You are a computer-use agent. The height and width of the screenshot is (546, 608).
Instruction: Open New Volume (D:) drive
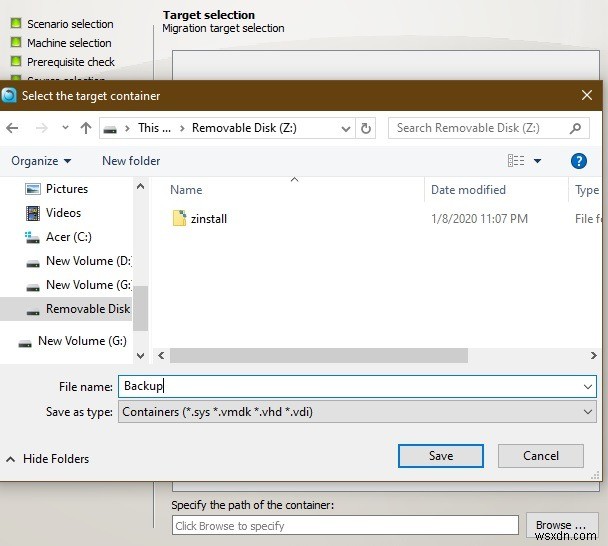click(88, 261)
